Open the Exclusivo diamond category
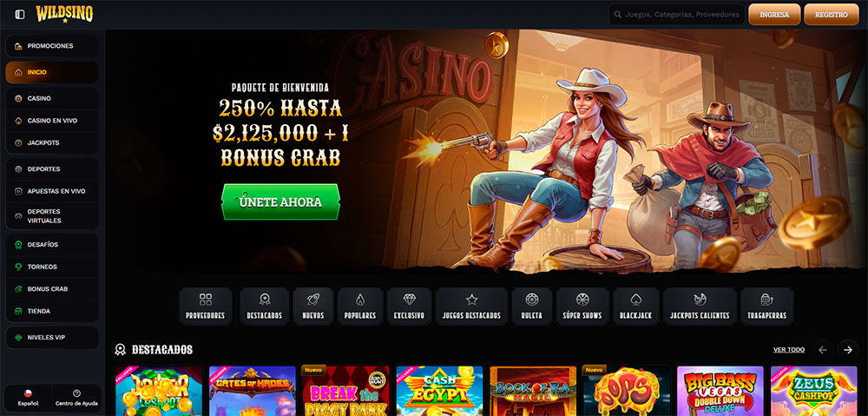Image resolution: width=868 pixels, height=416 pixels. tap(409, 307)
